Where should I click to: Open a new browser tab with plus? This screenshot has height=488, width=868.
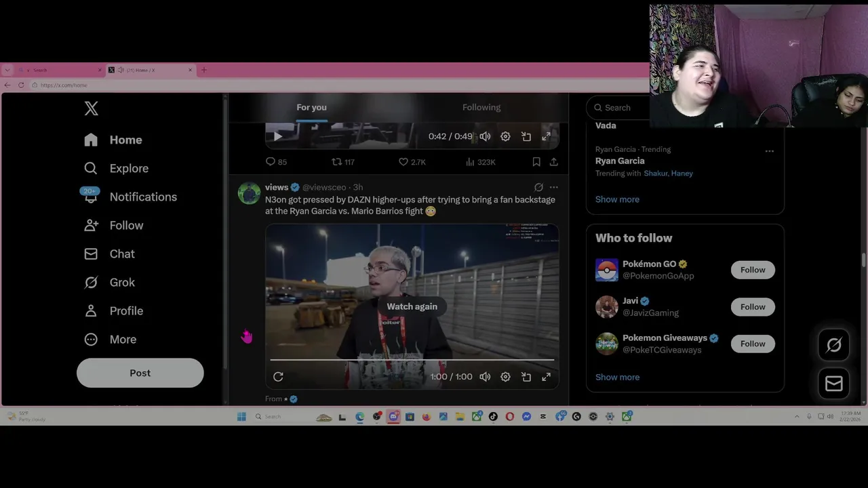coord(203,70)
